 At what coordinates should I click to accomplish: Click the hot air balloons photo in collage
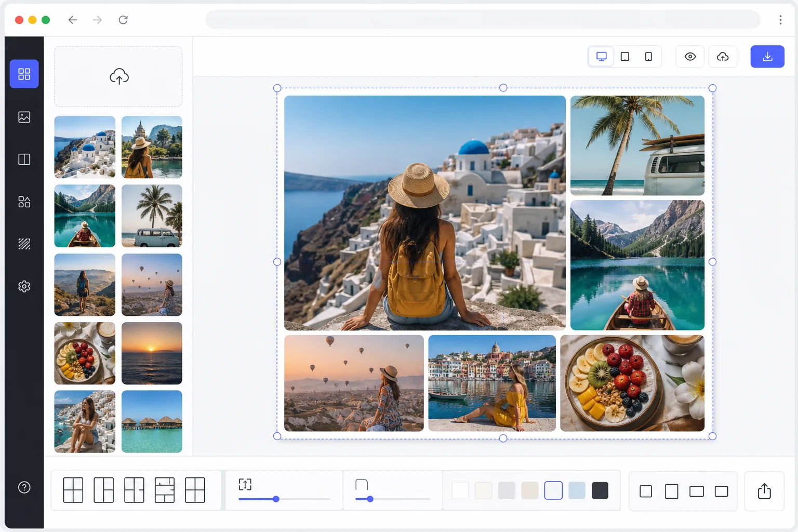click(x=354, y=383)
